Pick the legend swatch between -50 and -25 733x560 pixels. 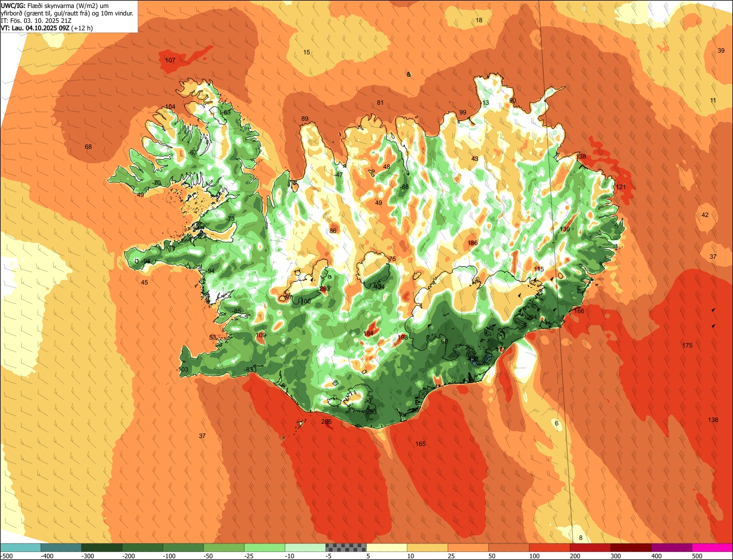[224, 547]
